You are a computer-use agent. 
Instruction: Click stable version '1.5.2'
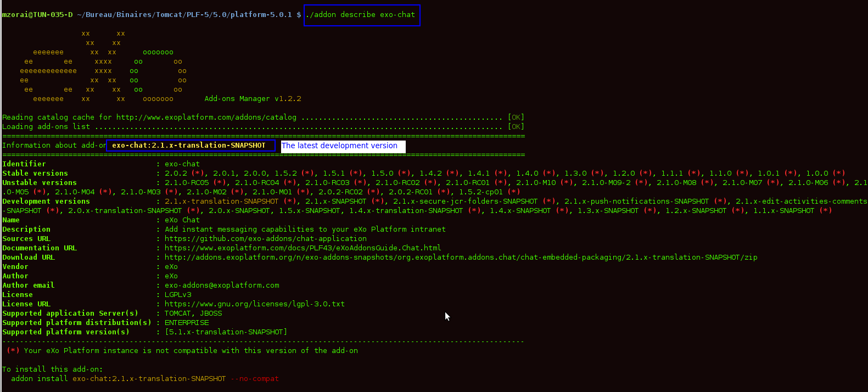285,173
